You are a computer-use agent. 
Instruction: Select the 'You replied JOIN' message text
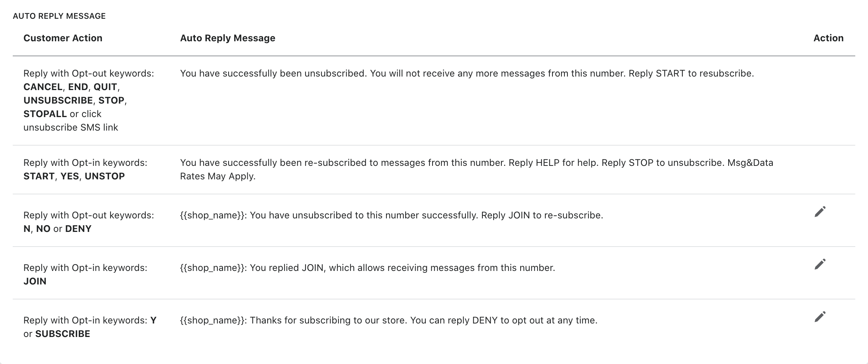click(x=367, y=268)
